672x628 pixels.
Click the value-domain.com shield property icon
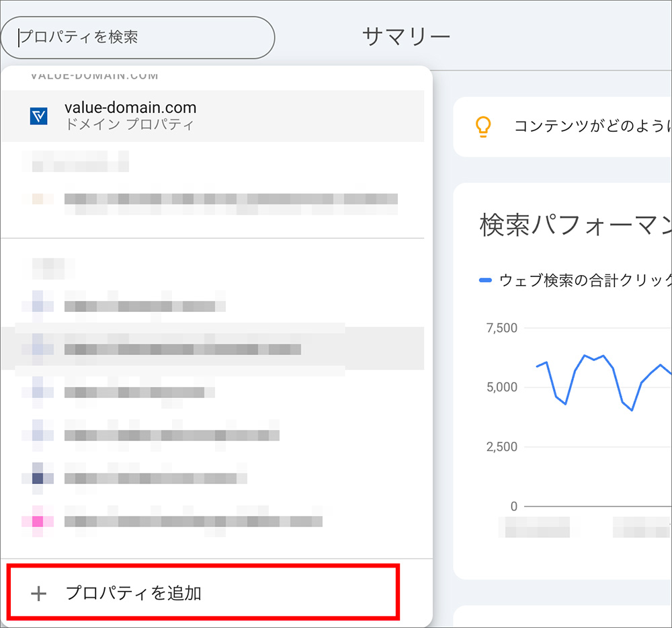tap(40, 116)
